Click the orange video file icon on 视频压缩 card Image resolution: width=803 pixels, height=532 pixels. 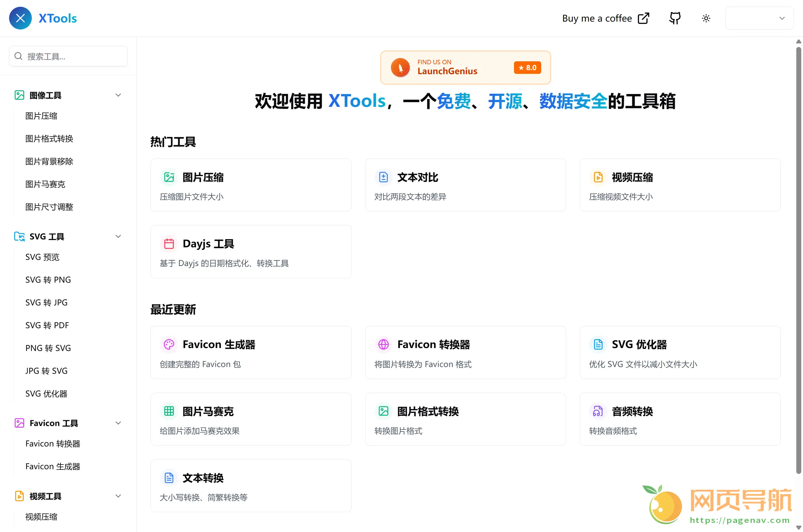pyautogui.click(x=598, y=177)
